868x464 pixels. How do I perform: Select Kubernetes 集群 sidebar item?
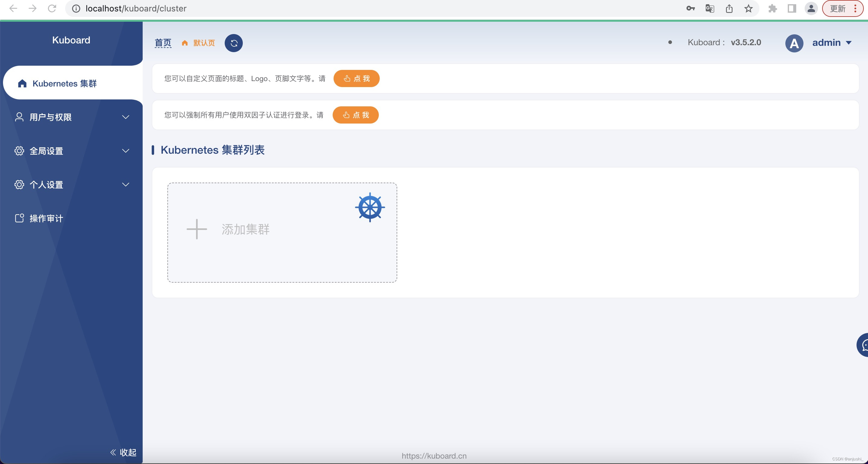(65, 83)
